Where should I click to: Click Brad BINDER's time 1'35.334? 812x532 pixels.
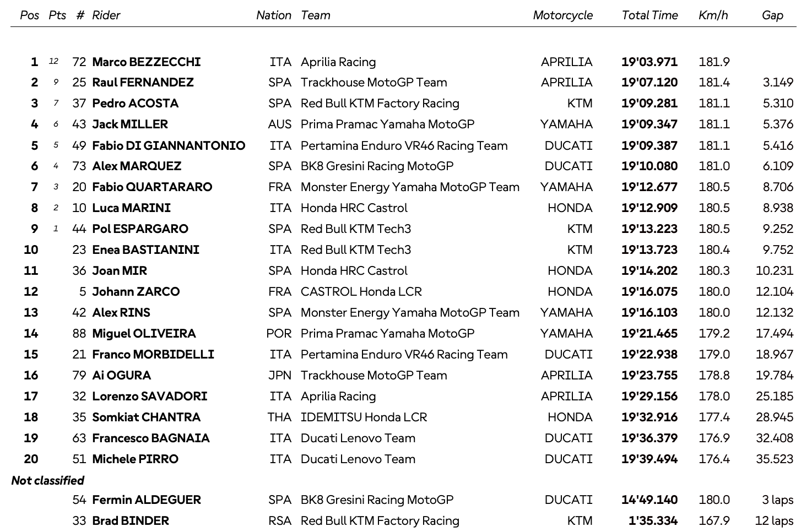(653, 521)
